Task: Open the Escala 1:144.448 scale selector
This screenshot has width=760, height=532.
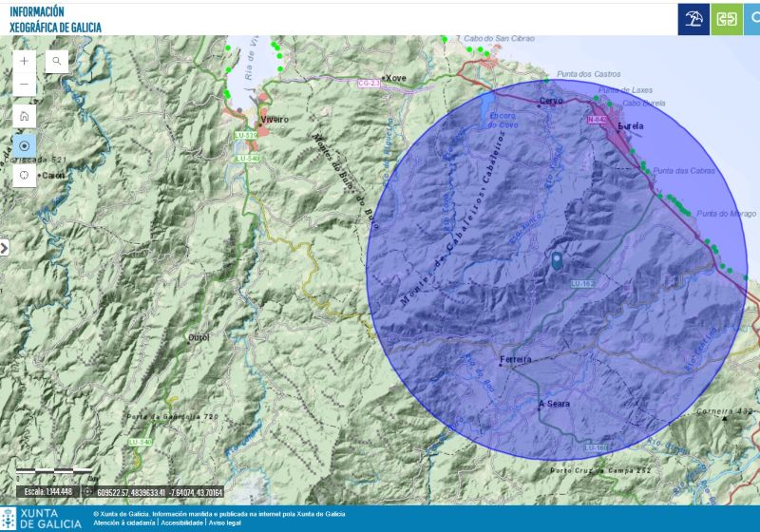Action: point(47,492)
